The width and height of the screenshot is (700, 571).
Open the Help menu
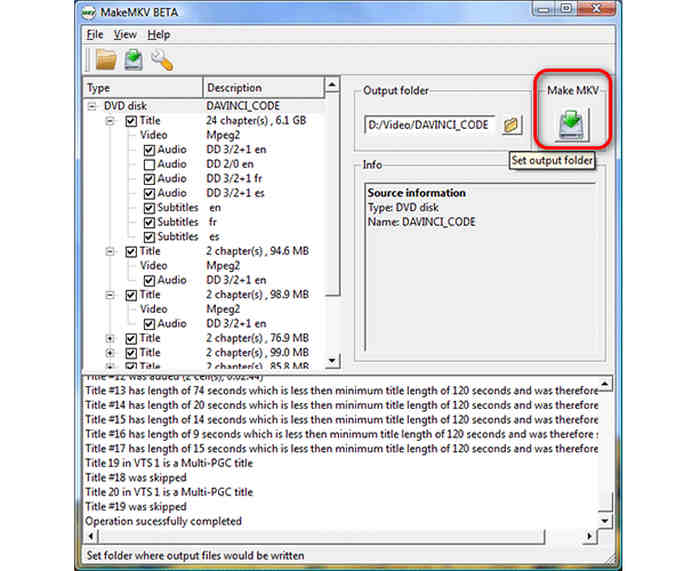[158, 34]
